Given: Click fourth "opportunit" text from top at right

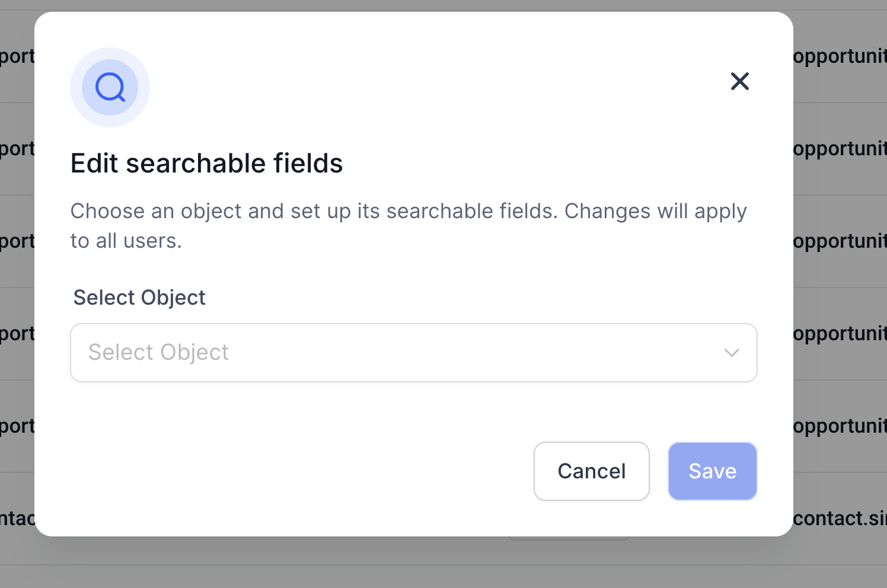Looking at the screenshot, I should click(840, 334).
